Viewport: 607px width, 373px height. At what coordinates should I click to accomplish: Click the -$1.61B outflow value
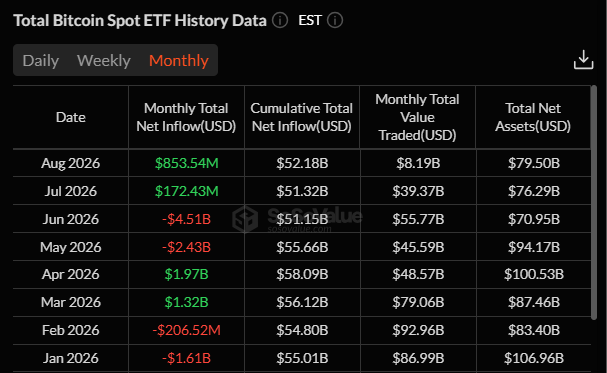186,358
